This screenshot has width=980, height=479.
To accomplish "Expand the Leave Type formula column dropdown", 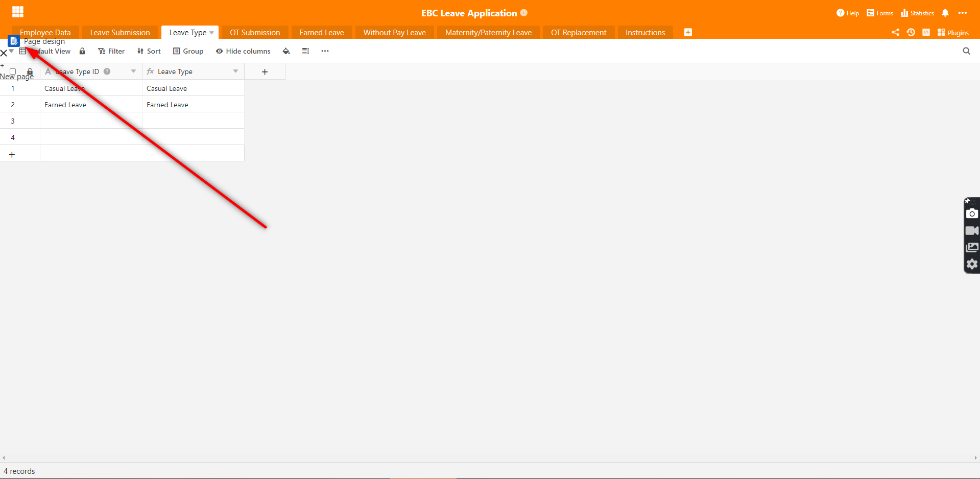I will point(235,71).
